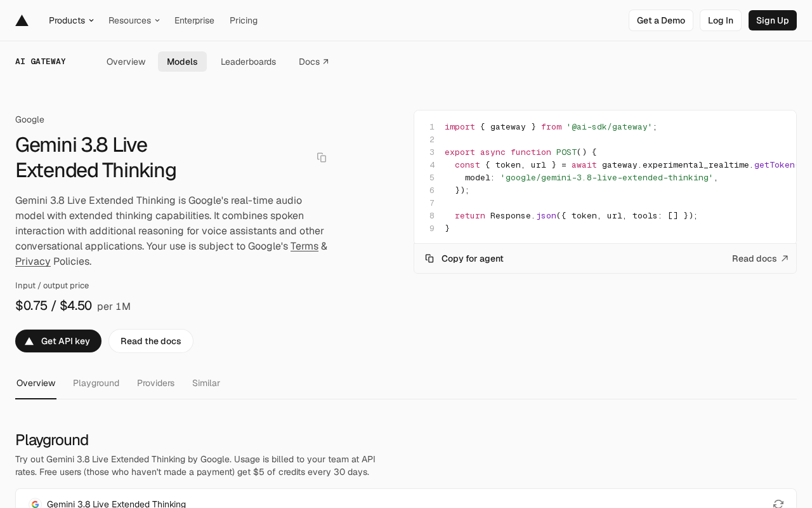Screen dimensions: 812x508
Task: Open Google's Privacy link
Action: (x=33, y=261)
